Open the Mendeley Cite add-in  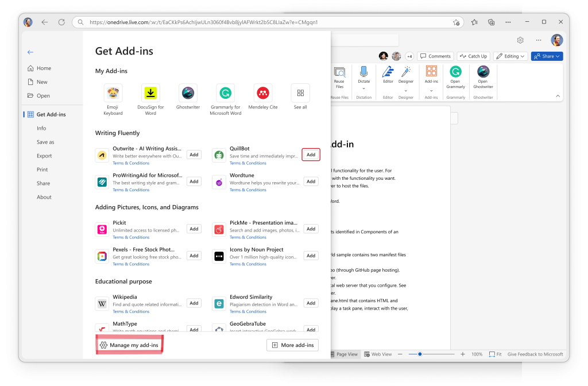coord(263,93)
